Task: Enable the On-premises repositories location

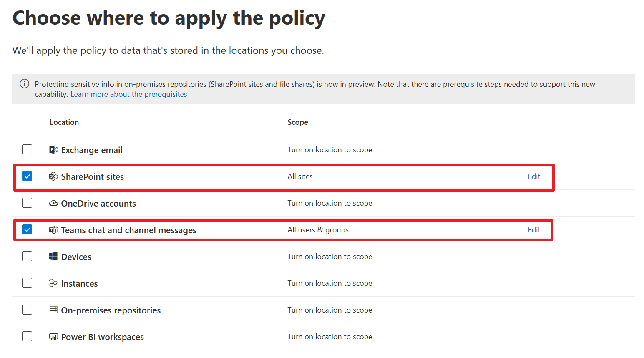Action: pos(27,309)
